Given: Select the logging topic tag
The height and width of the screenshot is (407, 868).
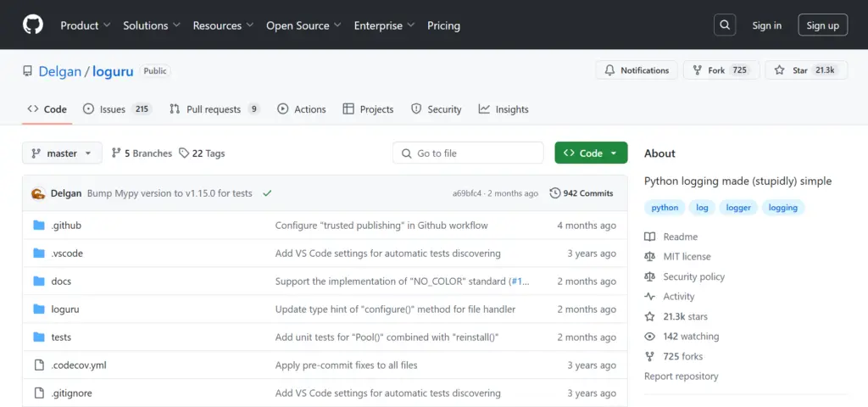Looking at the screenshot, I should click(x=782, y=208).
